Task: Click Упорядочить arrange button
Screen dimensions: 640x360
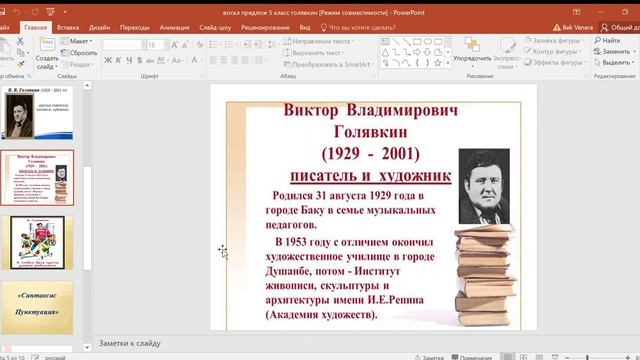Action: [472, 52]
